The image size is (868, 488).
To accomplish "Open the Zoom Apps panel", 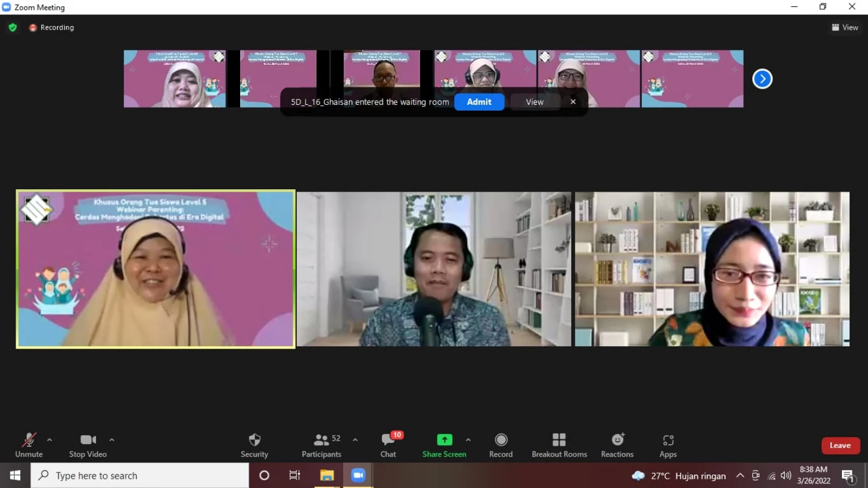I will pyautogui.click(x=668, y=445).
